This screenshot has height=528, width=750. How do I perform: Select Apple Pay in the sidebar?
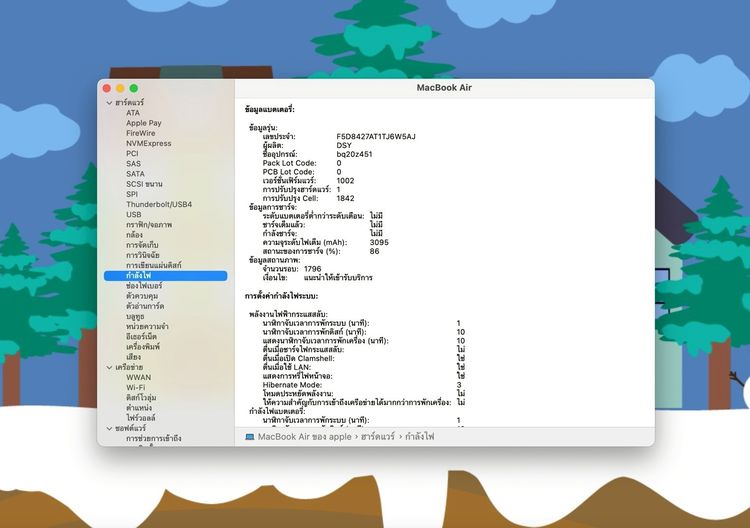click(x=143, y=123)
